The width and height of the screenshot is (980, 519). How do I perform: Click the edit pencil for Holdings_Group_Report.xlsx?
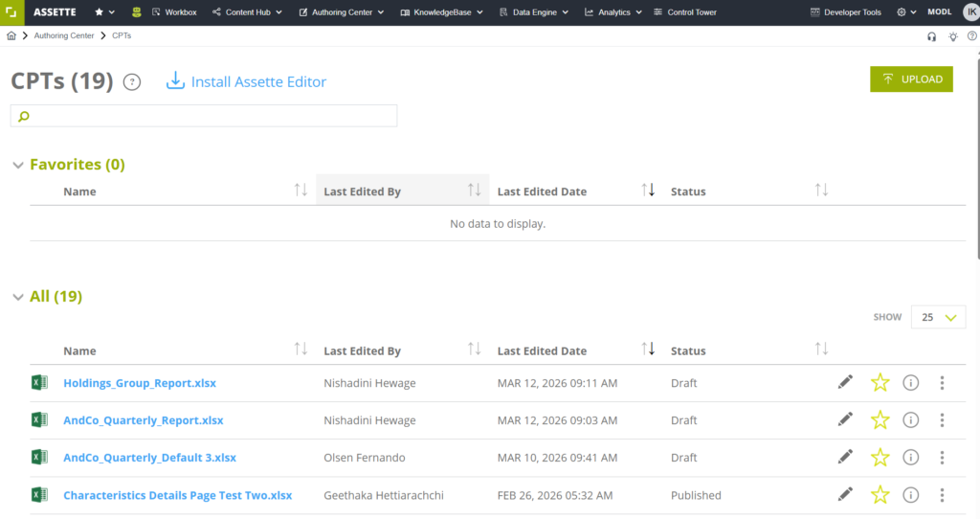845,383
